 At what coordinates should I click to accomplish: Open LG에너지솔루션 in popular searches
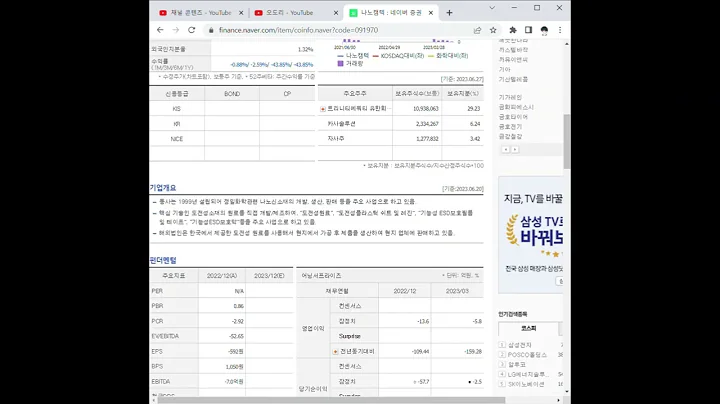pyautogui.click(x=528, y=374)
